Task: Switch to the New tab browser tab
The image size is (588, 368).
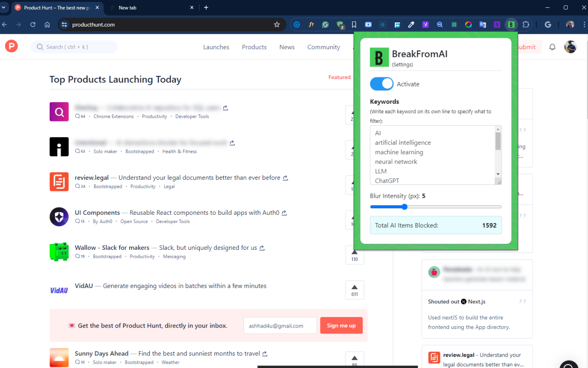Action: 151,8
